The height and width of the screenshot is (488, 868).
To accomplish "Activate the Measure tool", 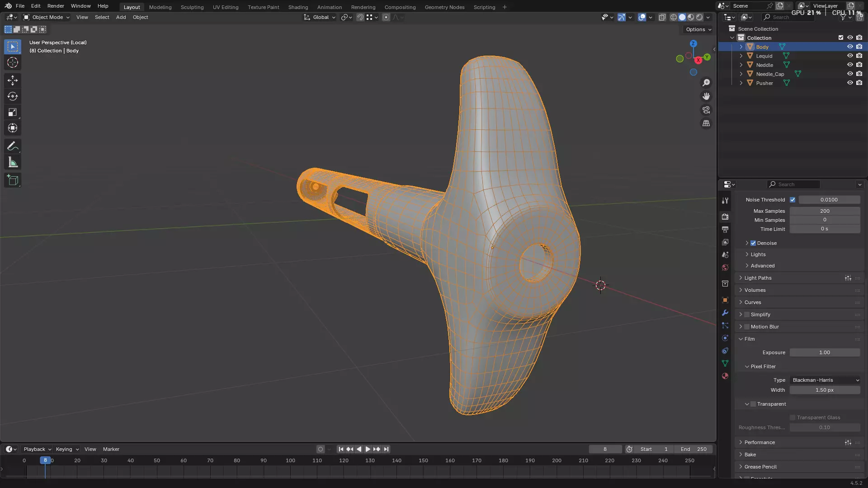I will 13,163.
